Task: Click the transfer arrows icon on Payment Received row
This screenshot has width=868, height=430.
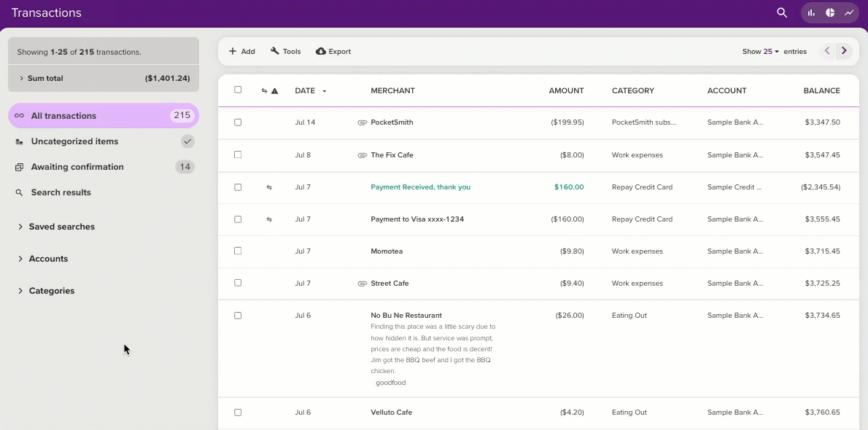Action: tap(269, 187)
